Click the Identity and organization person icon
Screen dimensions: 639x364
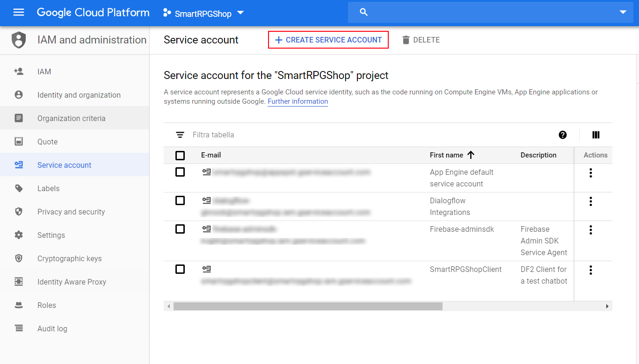pyautogui.click(x=19, y=95)
